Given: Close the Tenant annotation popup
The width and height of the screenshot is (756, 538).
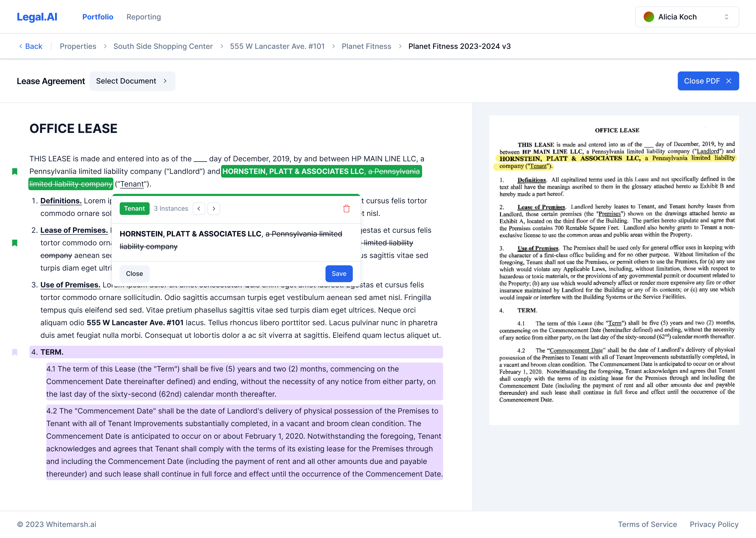Looking at the screenshot, I should [134, 274].
